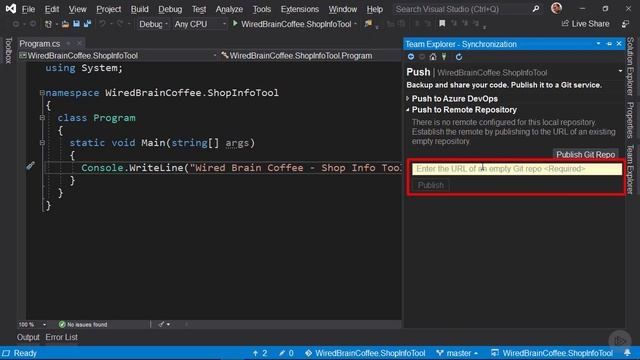
Task: Click the Find in Files icon
Action: pyautogui.click(x=368, y=24)
